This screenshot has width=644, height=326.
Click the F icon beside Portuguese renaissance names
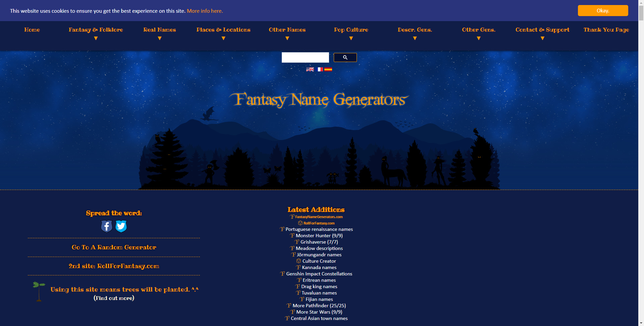[282, 229]
